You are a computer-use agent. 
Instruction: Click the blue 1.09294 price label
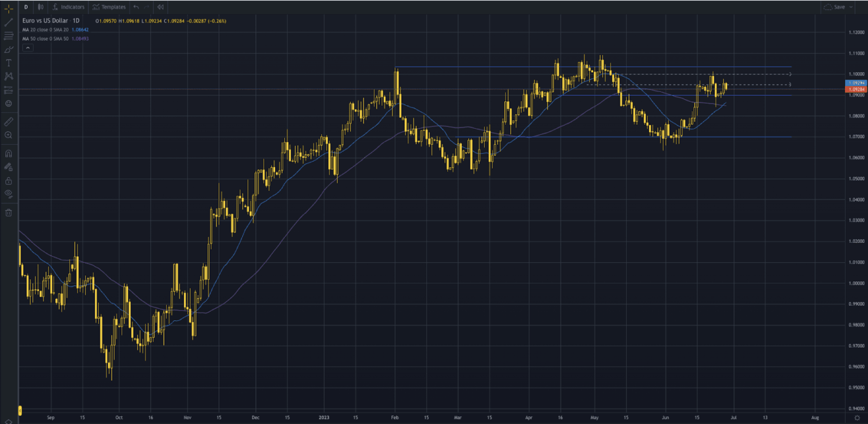pos(856,83)
